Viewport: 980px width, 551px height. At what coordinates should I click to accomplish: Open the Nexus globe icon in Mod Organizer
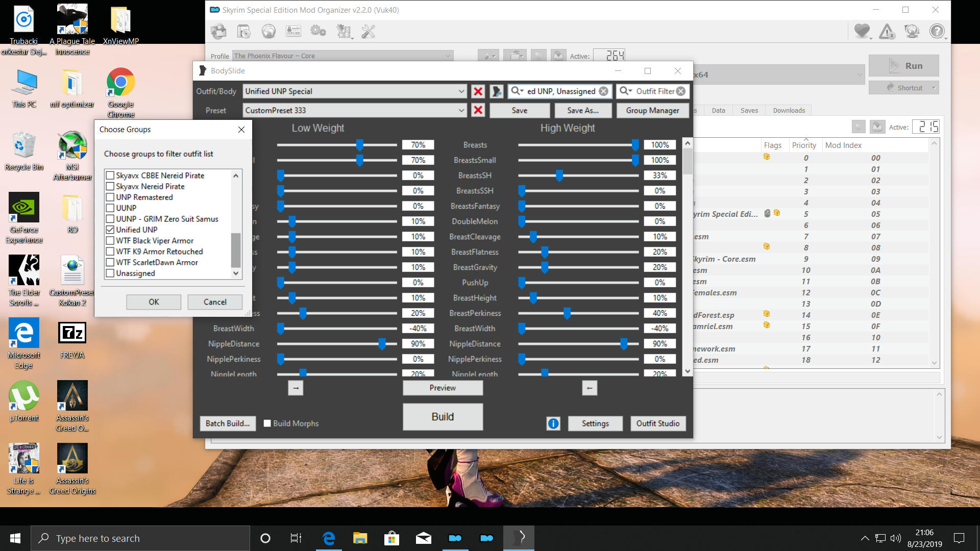(268, 32)
